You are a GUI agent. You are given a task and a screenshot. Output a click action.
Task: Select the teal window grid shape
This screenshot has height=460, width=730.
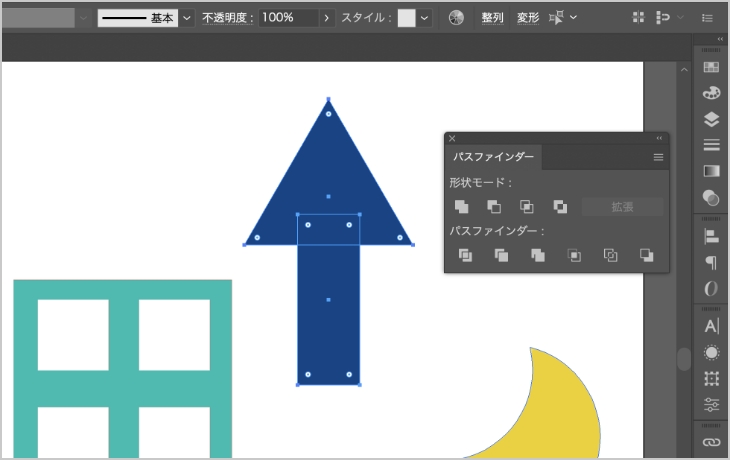(122, 369)
